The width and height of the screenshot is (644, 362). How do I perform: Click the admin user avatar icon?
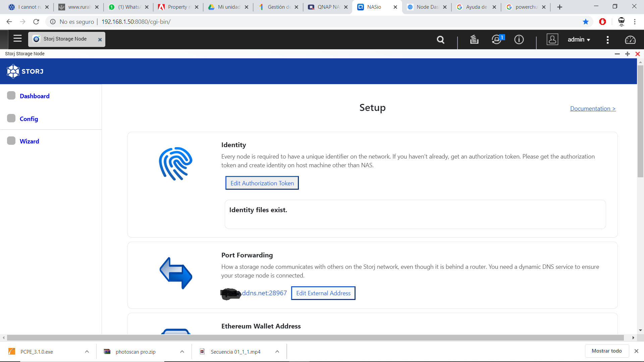tap(552, 40)
